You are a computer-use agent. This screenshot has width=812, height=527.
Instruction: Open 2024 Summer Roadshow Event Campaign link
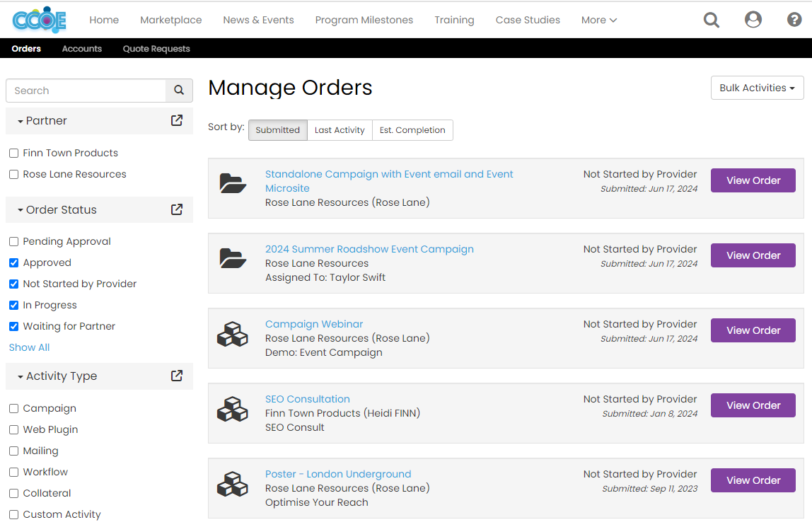click(x=369, y=249)
